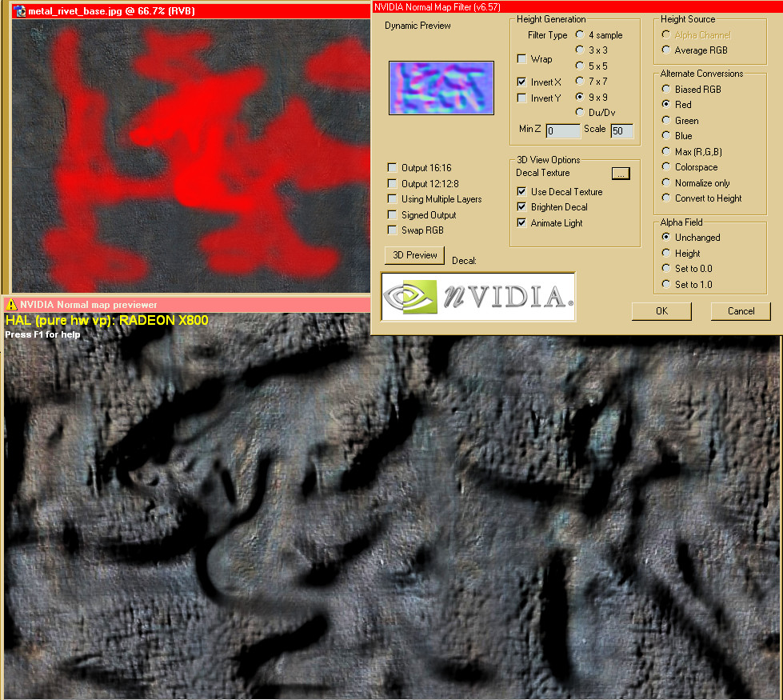
Task: Open the Decal Texture browse button
Action: [x=621, y=174]
